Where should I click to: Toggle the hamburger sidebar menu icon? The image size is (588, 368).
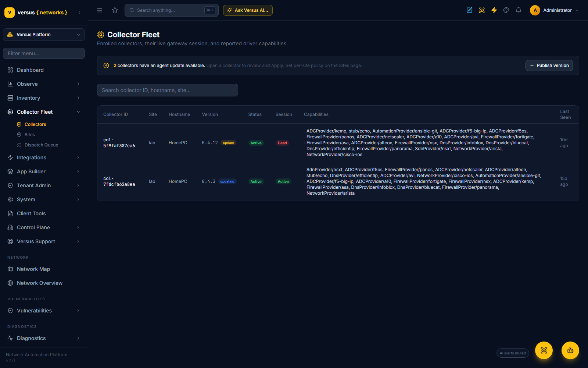[x=100, y=10]
